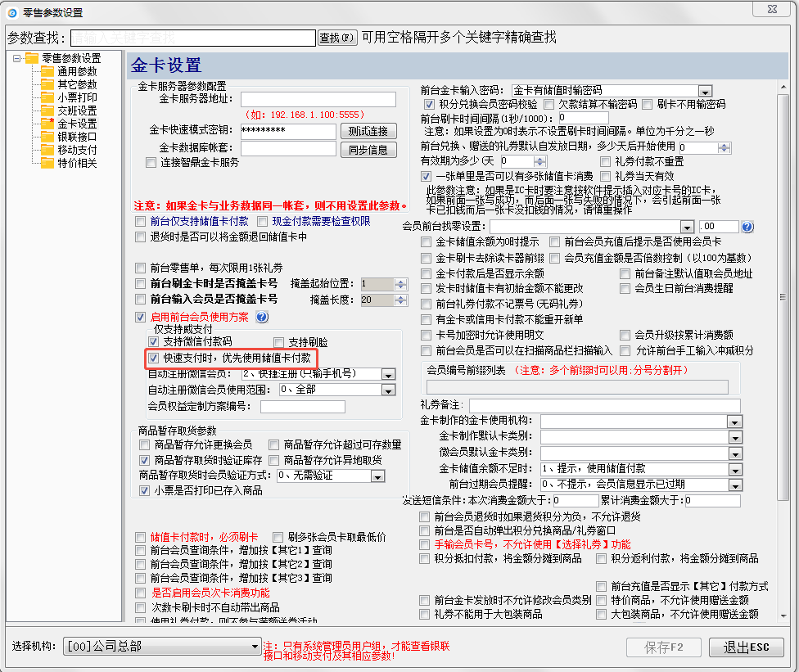799x672 pixels.
Task: Click the vertical scrollbar down arrow
Action: click(x=783, y=616)
